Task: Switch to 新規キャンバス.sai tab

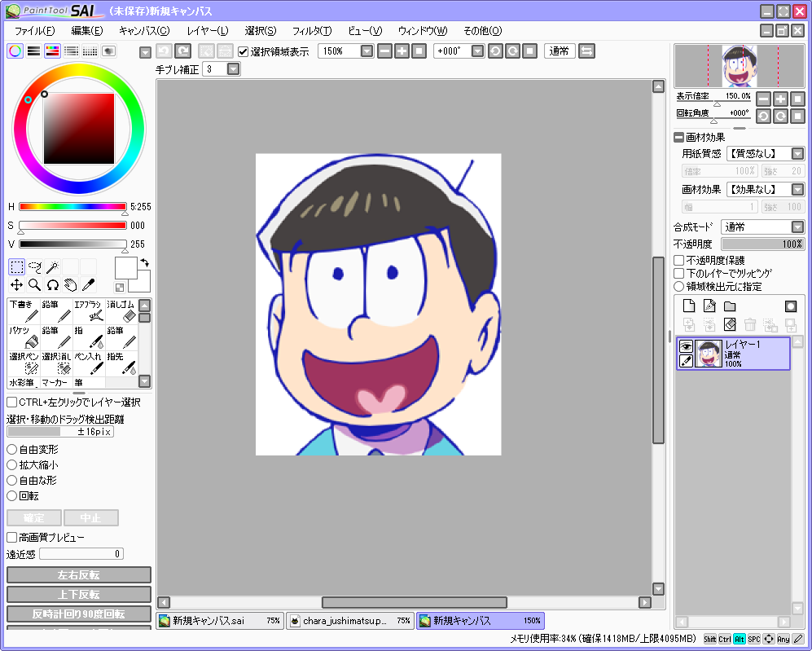Action: tap(220, 620)
